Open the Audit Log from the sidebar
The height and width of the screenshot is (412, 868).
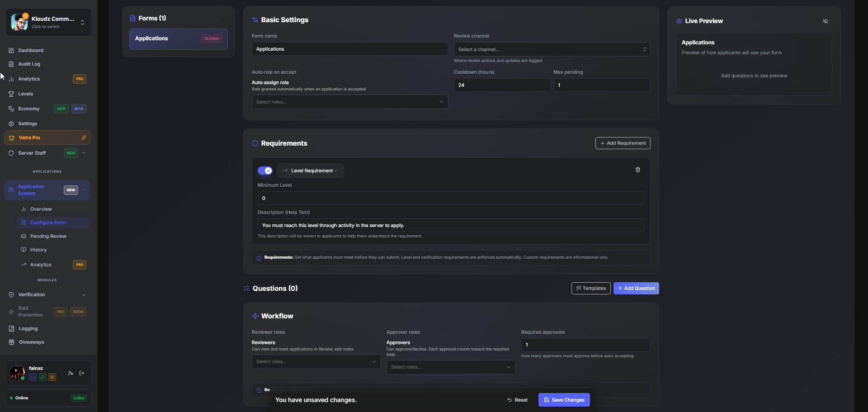(28, 64)
